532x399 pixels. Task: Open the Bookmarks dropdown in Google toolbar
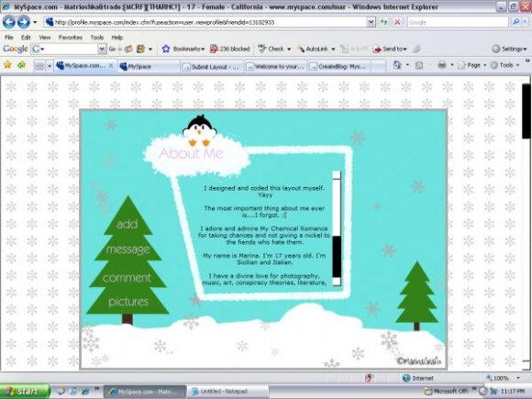(x=183, y=49)
